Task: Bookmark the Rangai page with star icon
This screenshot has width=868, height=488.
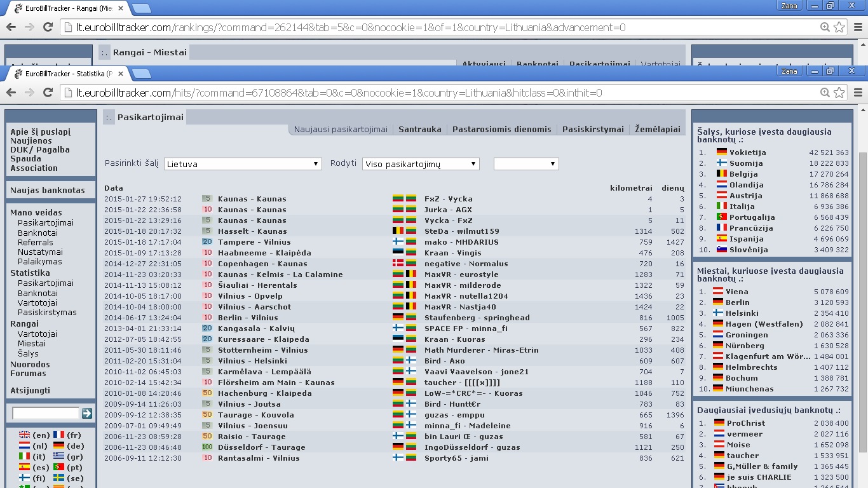Action: point(839,27)
